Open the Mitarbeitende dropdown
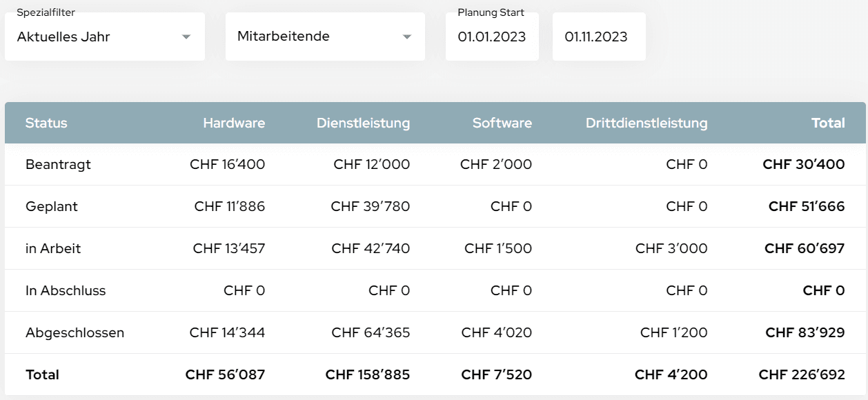868x400 pixels. pyautogui.click(x=324, y=37)
